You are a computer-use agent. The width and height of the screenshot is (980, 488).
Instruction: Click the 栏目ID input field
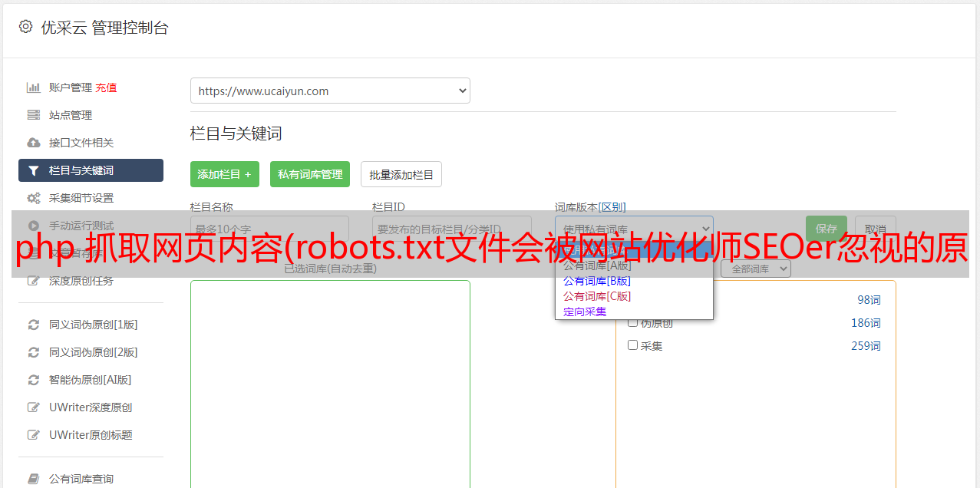(x=451, y=229)
